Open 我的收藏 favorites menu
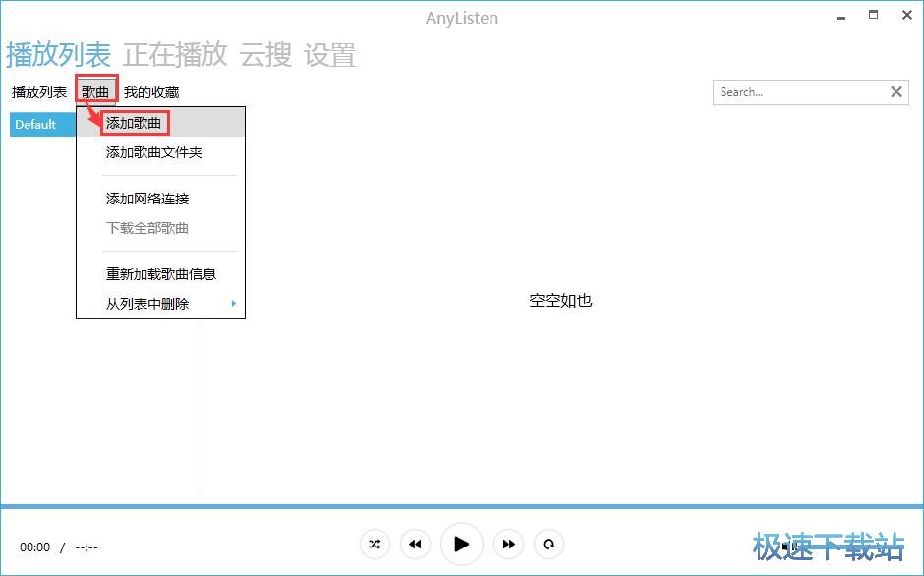Viewport: 924px width, 576px height. click(151, 92)
